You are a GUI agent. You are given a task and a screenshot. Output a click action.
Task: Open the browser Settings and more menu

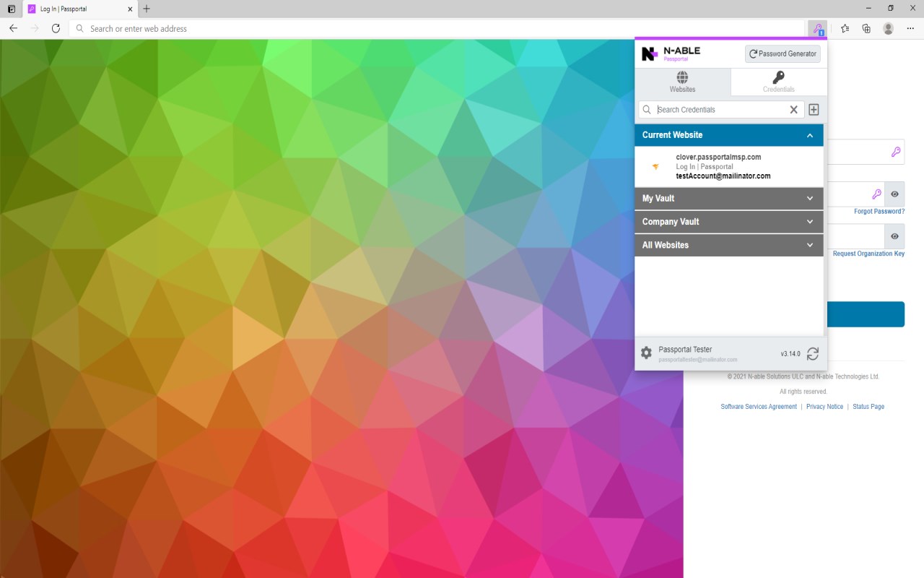(x=910, y=29)
